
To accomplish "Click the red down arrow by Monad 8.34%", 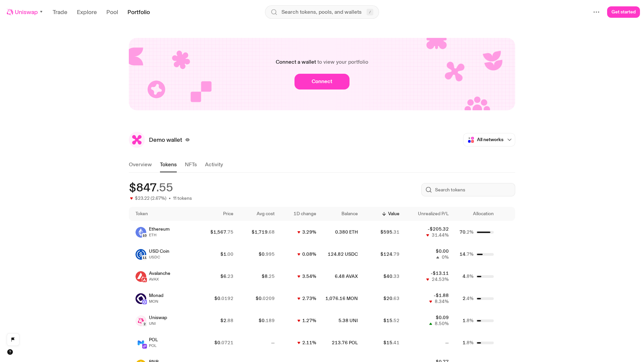I will 431,302.
